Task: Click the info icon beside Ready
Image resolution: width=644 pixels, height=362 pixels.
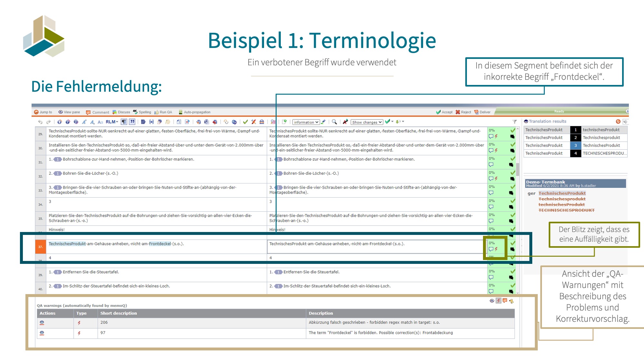Action: 627,111
